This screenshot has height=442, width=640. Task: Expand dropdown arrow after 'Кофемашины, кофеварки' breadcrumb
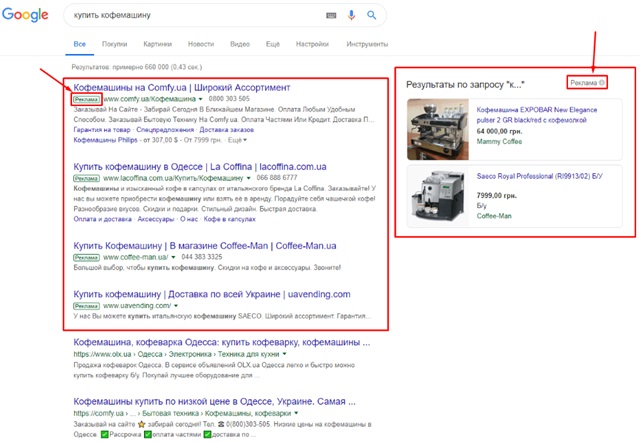296,413
